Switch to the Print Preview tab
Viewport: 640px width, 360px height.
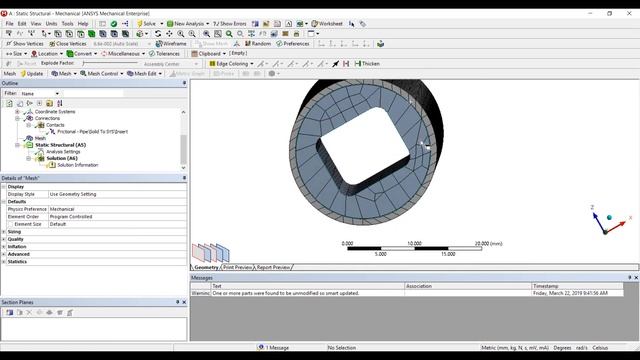237,267
